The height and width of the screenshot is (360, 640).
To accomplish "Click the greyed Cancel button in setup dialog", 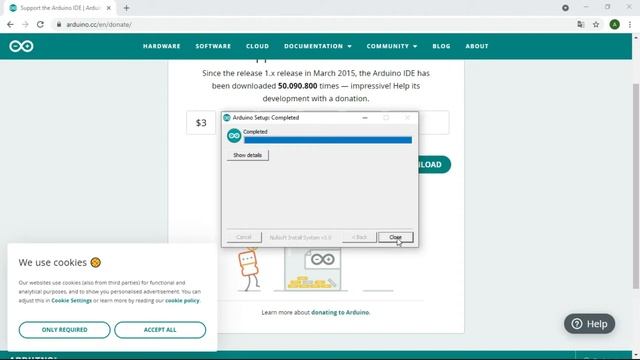I will coord(244,237).
